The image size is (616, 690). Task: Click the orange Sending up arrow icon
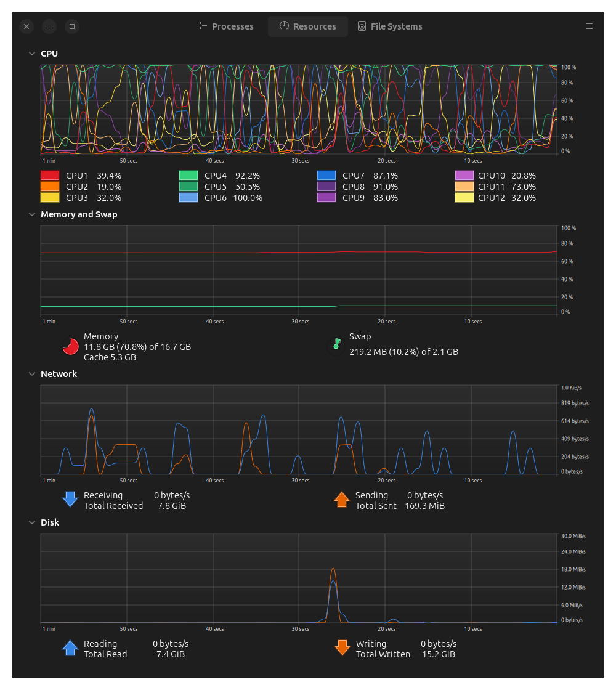pos(342,500)
